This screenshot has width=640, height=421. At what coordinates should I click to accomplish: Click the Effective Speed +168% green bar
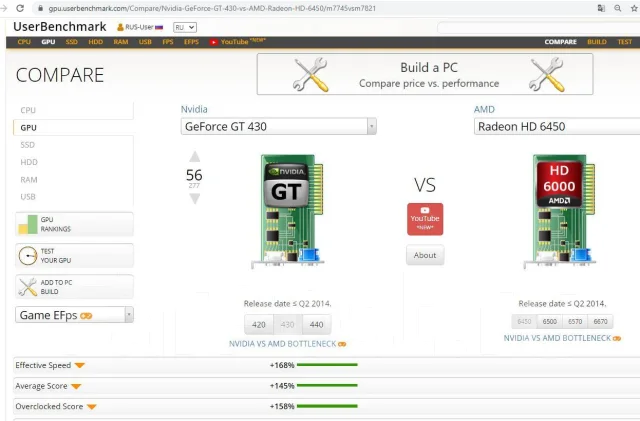point(327,365)
